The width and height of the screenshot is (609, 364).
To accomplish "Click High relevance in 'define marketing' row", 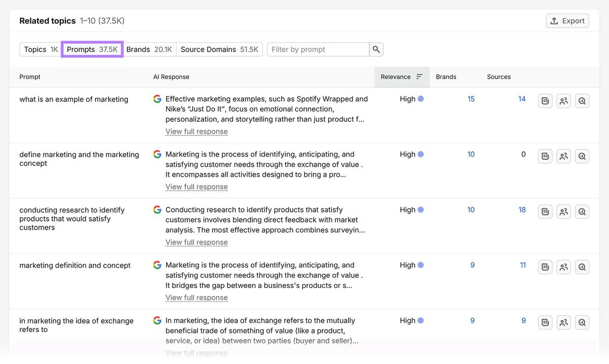I will [412, 154].
